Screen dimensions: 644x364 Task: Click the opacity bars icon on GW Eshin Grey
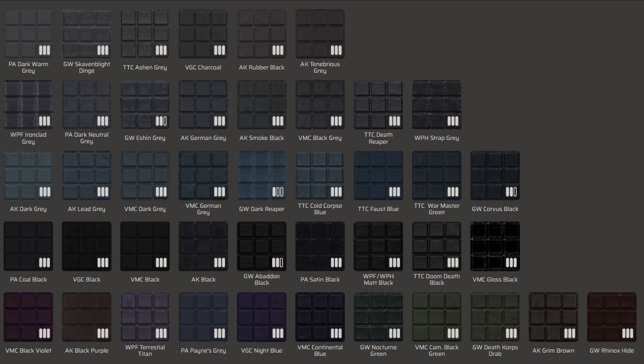(161, 121)
